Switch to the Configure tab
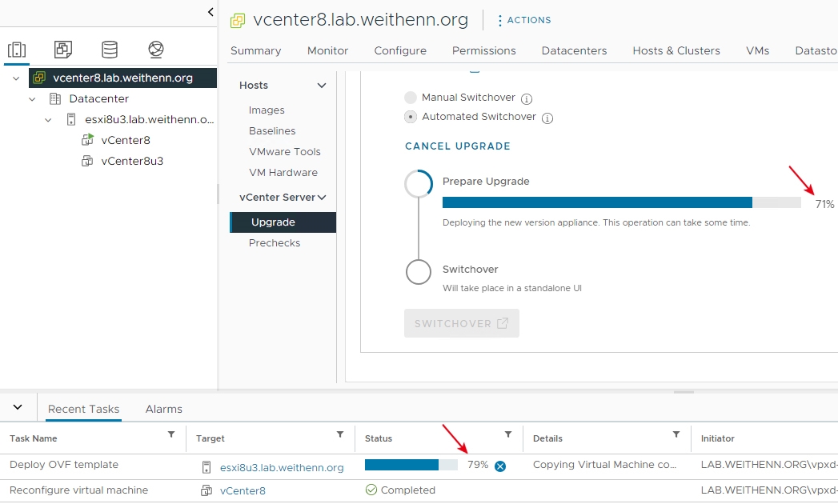Viewport: 838px width, 504px height. (x=400, y=50)
